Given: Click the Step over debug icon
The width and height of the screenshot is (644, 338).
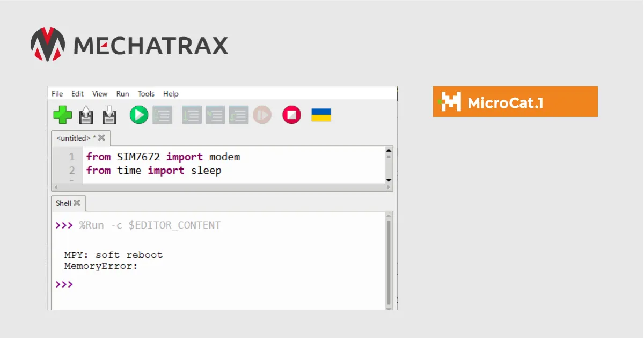Looking at the screenshot, I should click(192, 115).
